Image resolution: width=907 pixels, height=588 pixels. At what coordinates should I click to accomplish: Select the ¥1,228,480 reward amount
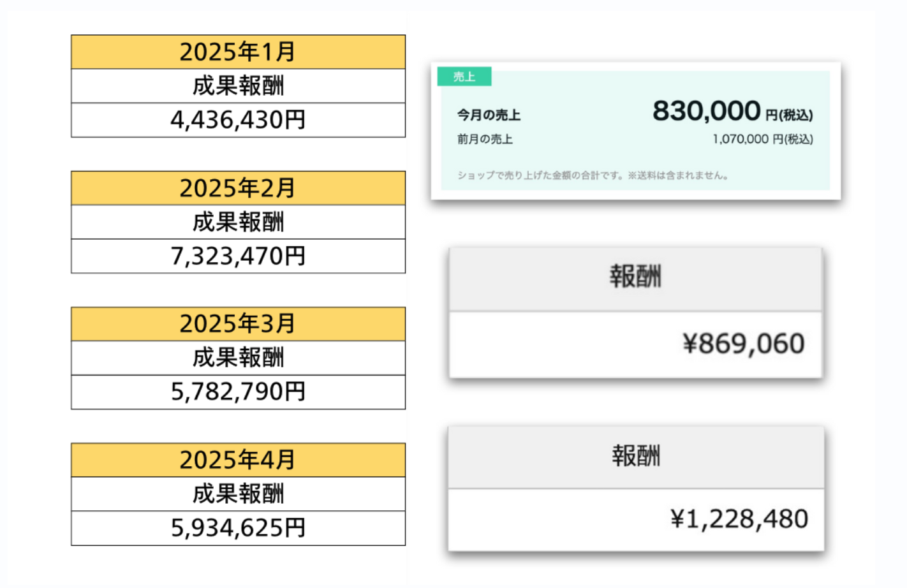[739, 519]
